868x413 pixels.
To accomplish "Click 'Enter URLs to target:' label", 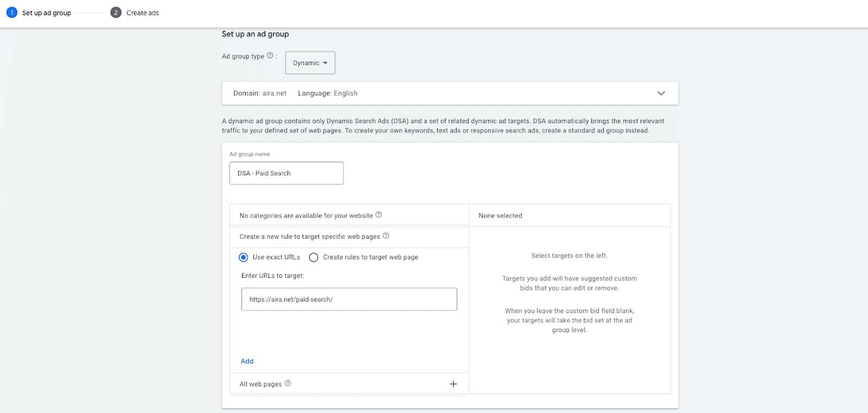I will [x=273, y=276].
